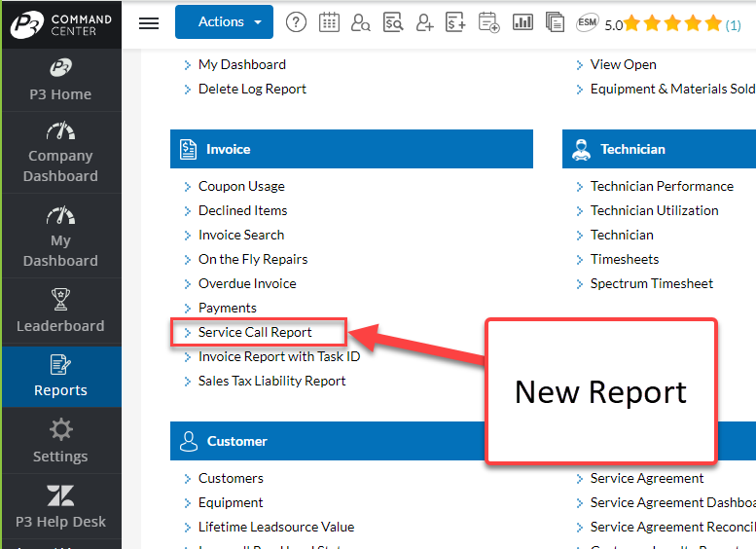Click the add calendar appointment icon
The height and width of the screenshot is (549, 756).
tap(488, 22)
